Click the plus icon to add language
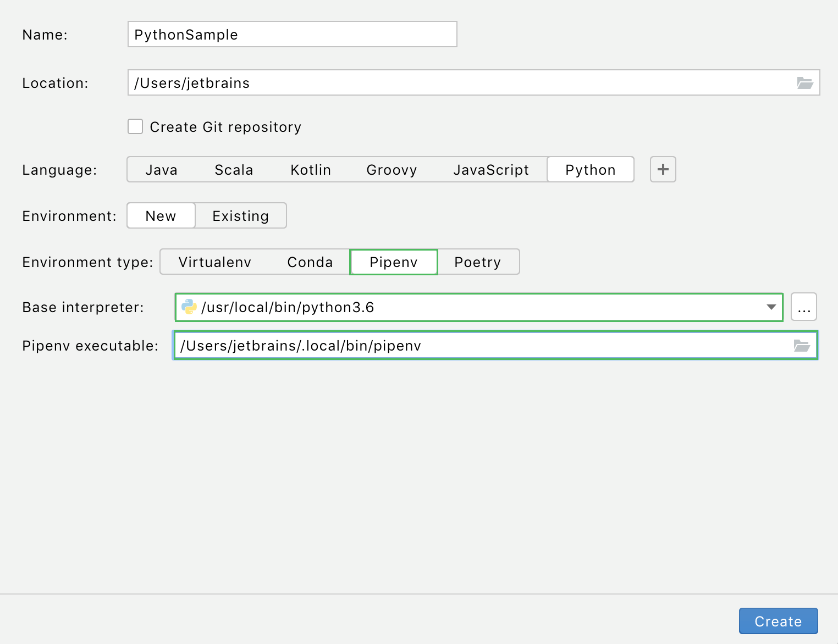Viewport: 838px width, 644px height. click(663, 169)
